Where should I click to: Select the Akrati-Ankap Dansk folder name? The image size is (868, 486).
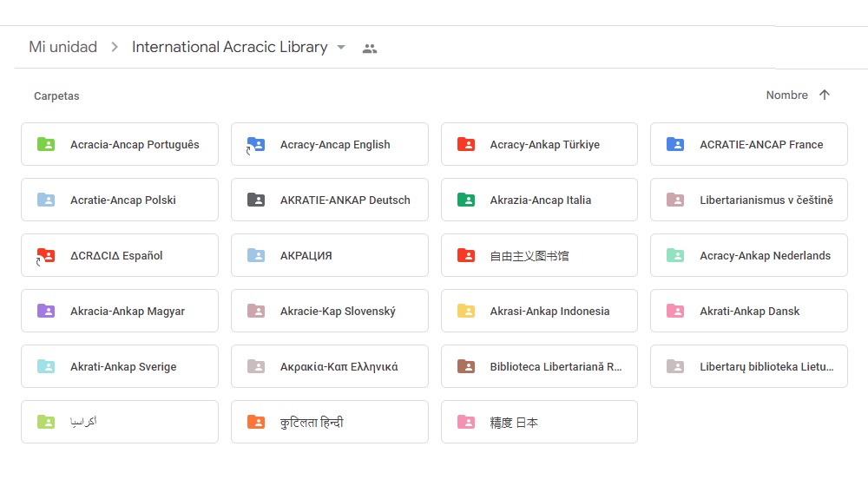point(750,311)
